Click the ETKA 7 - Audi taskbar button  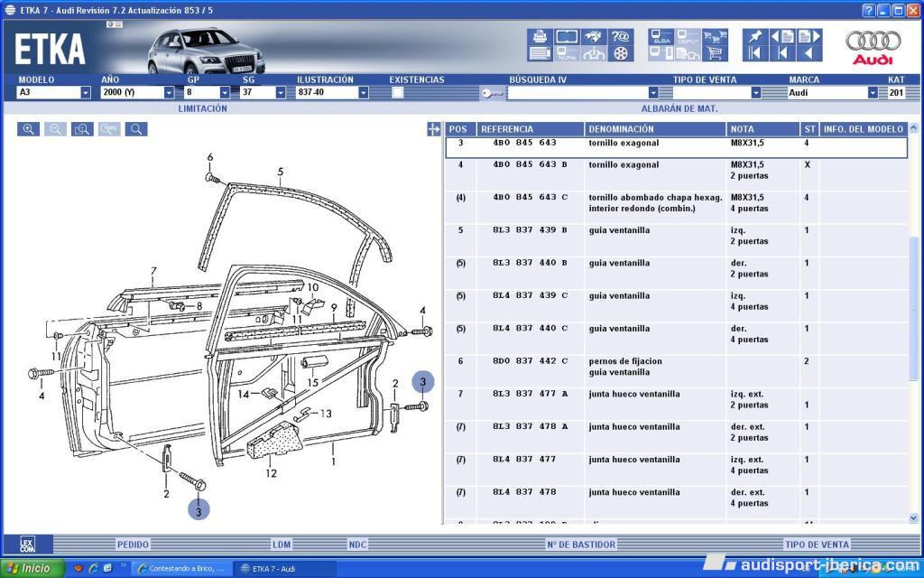(x=284, y=569)
